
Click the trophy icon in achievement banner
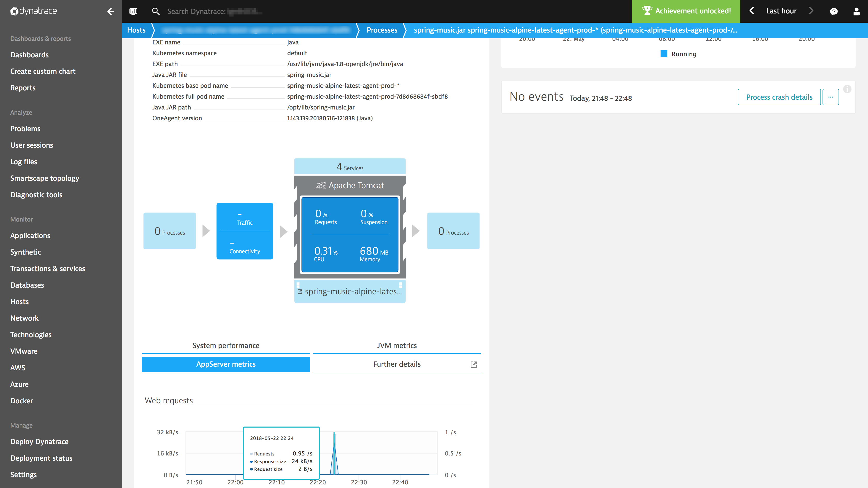[647, 10]
